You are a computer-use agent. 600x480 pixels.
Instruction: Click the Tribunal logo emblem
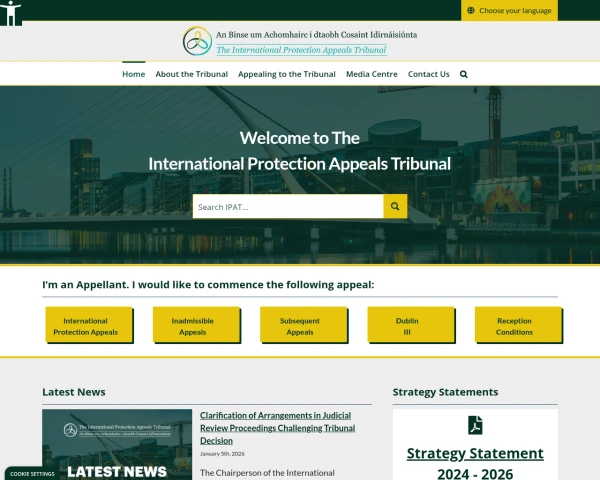[x=197, y=41]
